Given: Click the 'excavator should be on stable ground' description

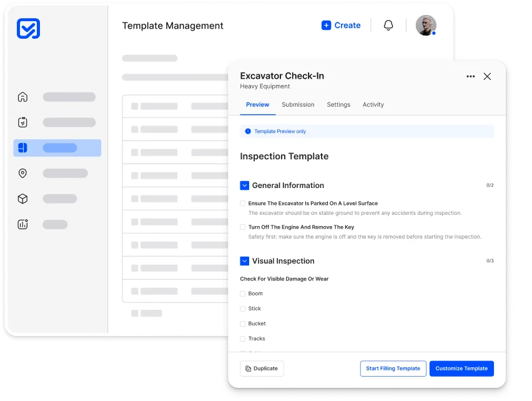Looking at the screenshot, I should [x=355, y=213].
